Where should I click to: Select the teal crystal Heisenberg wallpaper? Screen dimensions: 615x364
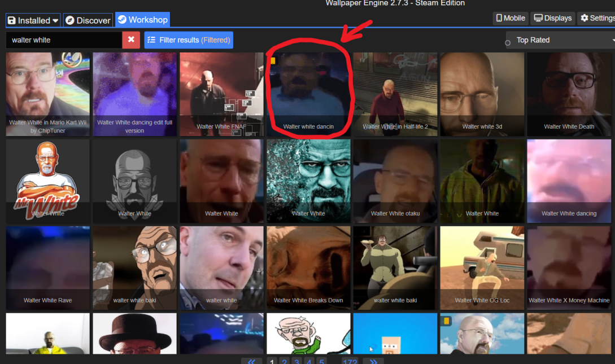309,181
